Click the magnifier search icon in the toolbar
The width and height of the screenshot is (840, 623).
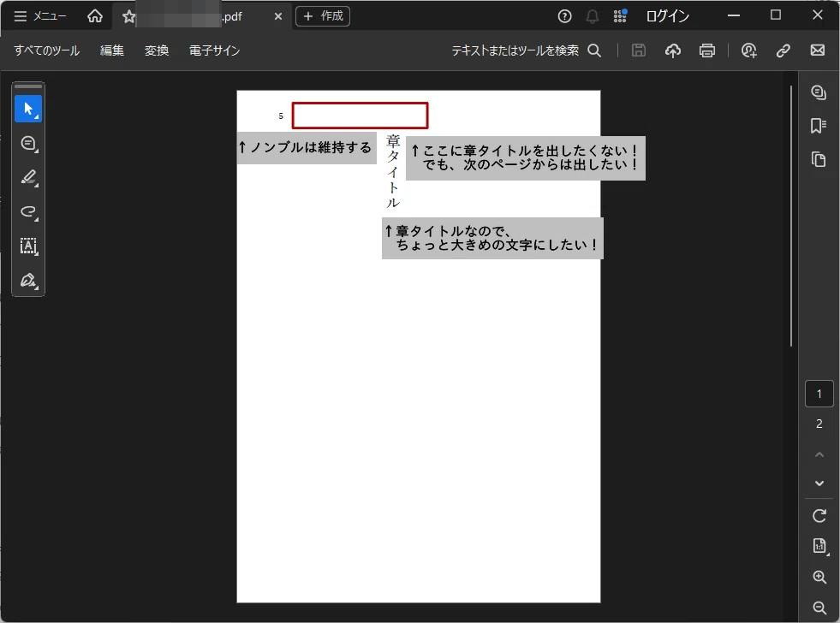(x=594, y=50)
